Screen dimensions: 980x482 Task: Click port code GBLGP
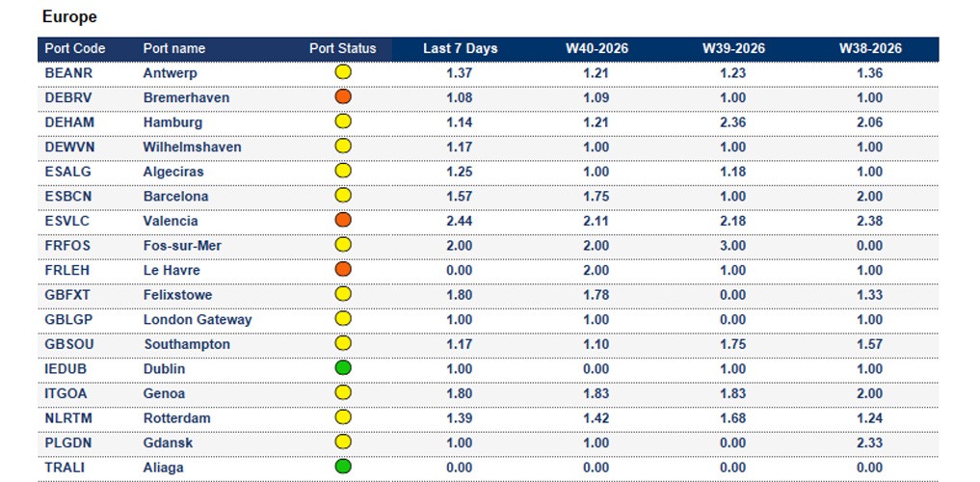[x=68, y=320]
